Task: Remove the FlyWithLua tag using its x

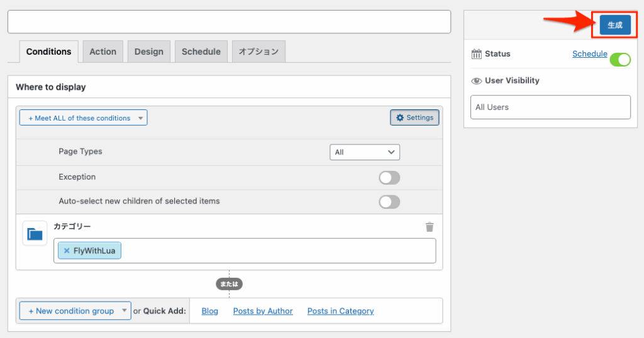Action: pyautogui.click(x=67, y=251)
